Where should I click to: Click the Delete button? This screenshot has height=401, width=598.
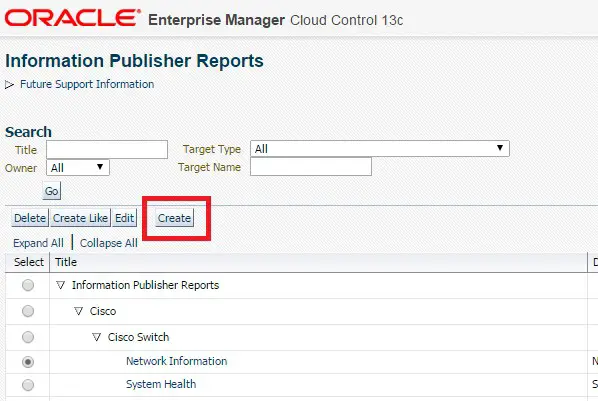click(30, 218)
